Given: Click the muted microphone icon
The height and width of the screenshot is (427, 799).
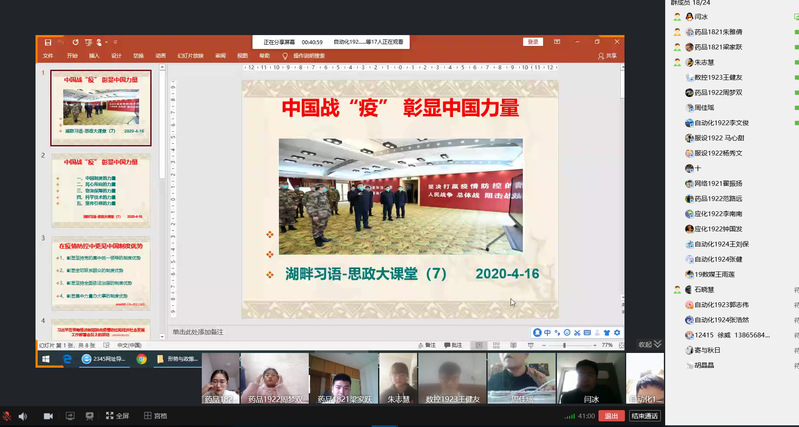Looking at the screenshot, I should pyautogui.click(x=7, y=416).
